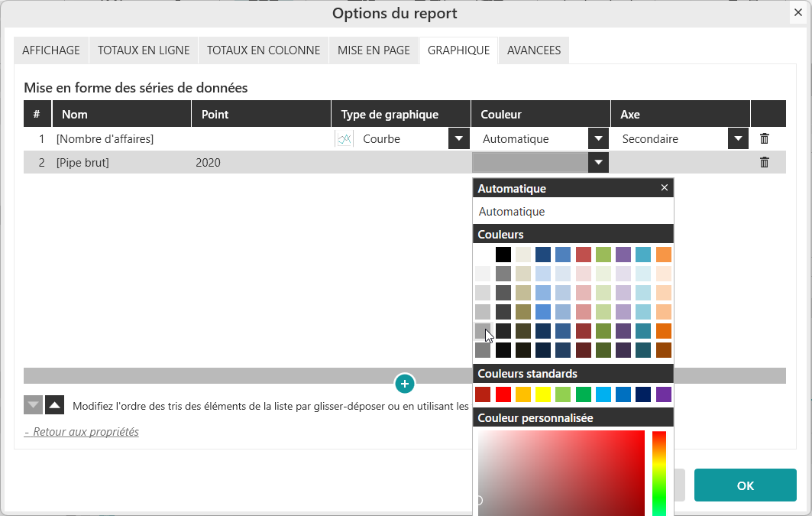Viewport: 812px width, 516px height.
Task: Select the black swatch in Couleurs
Action: point(503,255)
